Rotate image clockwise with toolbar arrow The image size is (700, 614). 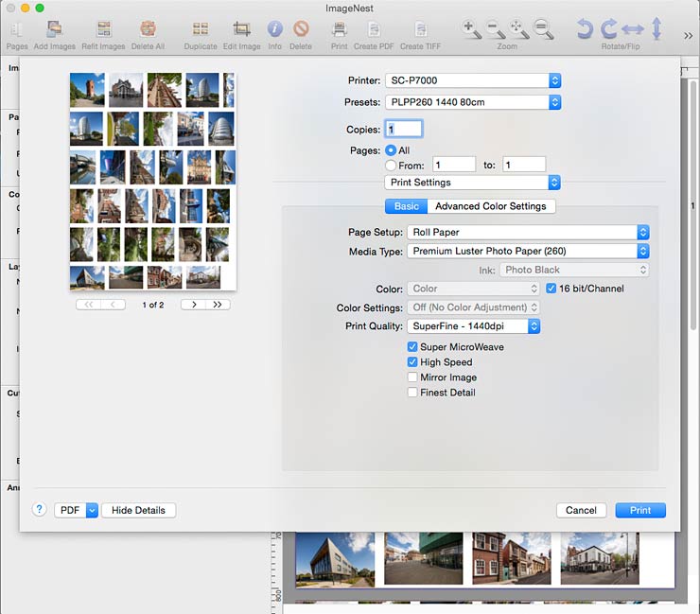(x=608, y=29)
